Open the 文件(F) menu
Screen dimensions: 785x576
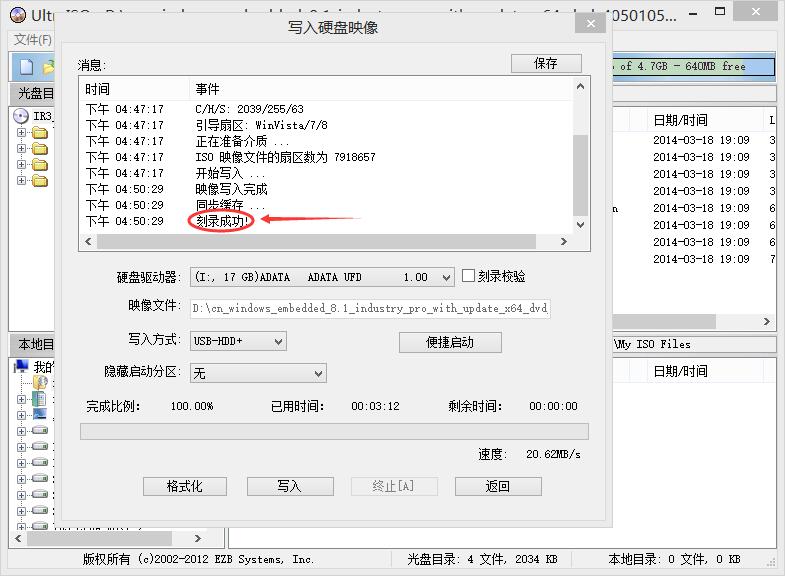pyautogui.click(x=32, y=40)
